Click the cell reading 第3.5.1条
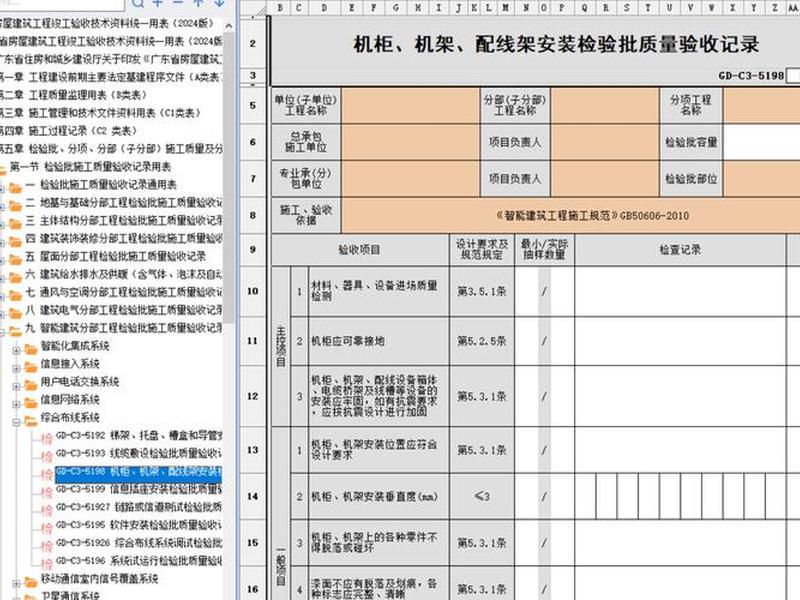This screenshot has width=800, height=600. [x=482, y=291]
